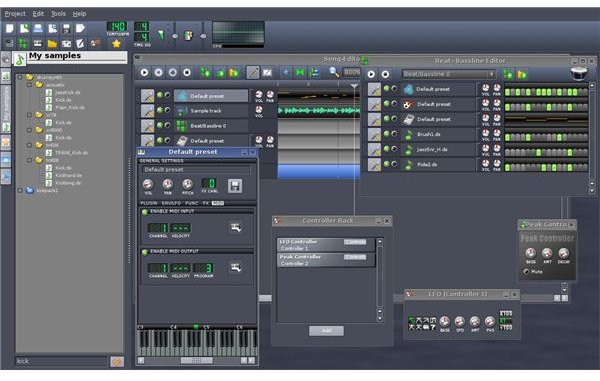
Task: Click the topmost sidebar tab icon
Action: click(x=6, y=60)
